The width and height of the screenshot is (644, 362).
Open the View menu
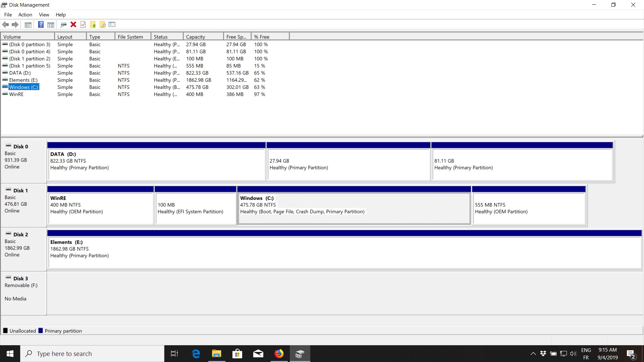(x=44, y=15)
